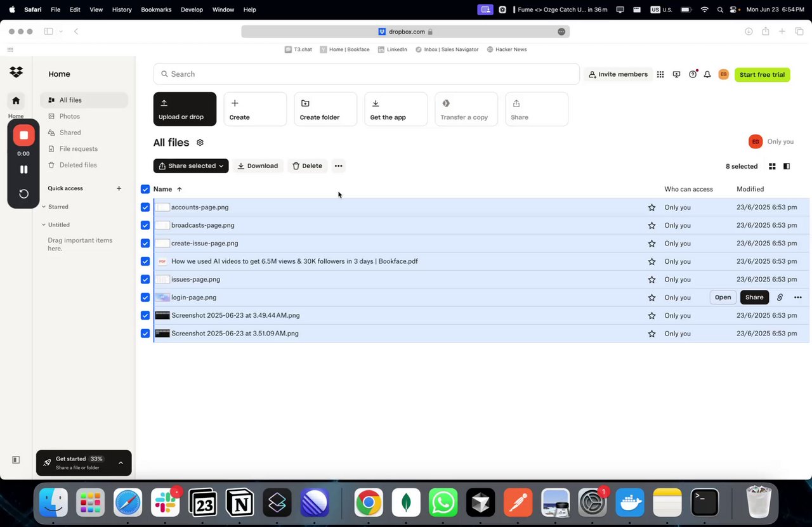
Task: Deselect the Bookface PDF checkbox
Action: [x=145, y=261]
